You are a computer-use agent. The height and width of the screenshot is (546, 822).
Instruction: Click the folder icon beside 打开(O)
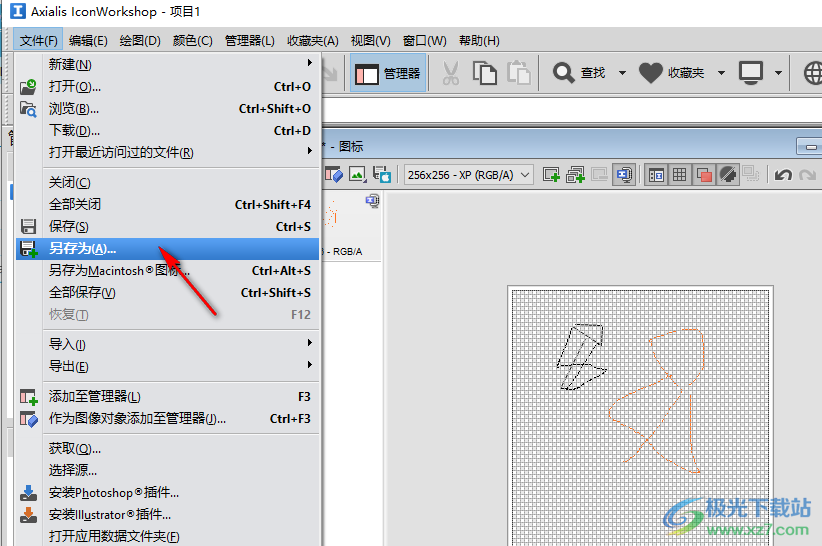(x=28, y=86)
